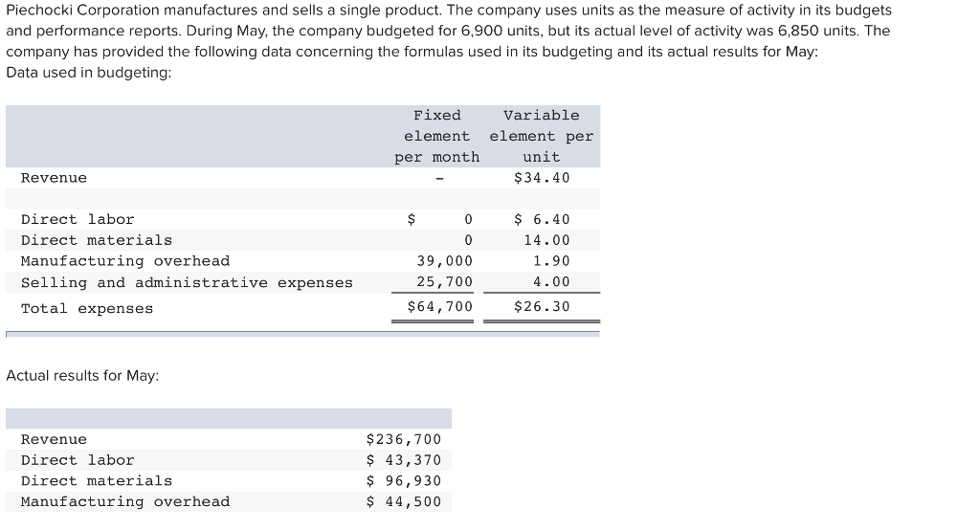Select the 4.00 selling and administrative variable rate
This screenshot has width=980, height=530.
tap(550, 282)
